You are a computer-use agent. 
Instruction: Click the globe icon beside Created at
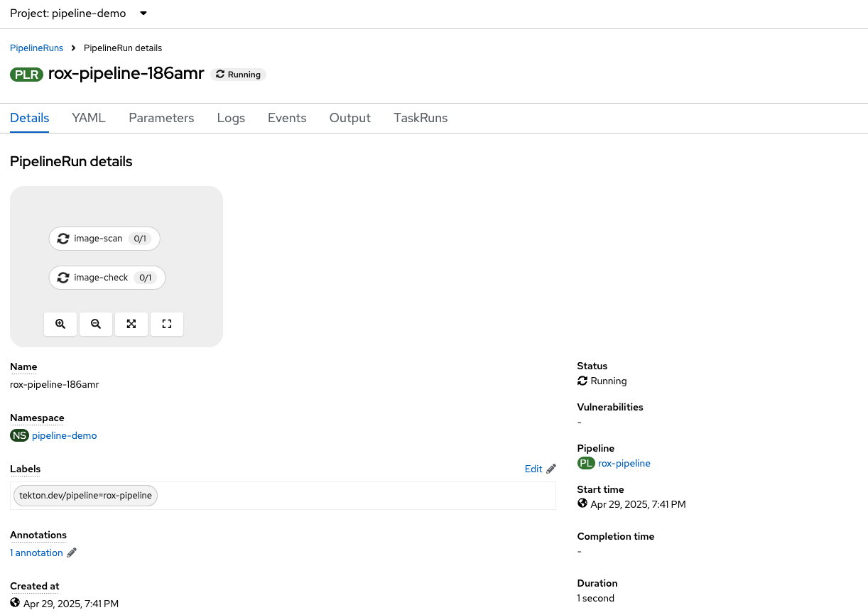(x=15, y=603)
